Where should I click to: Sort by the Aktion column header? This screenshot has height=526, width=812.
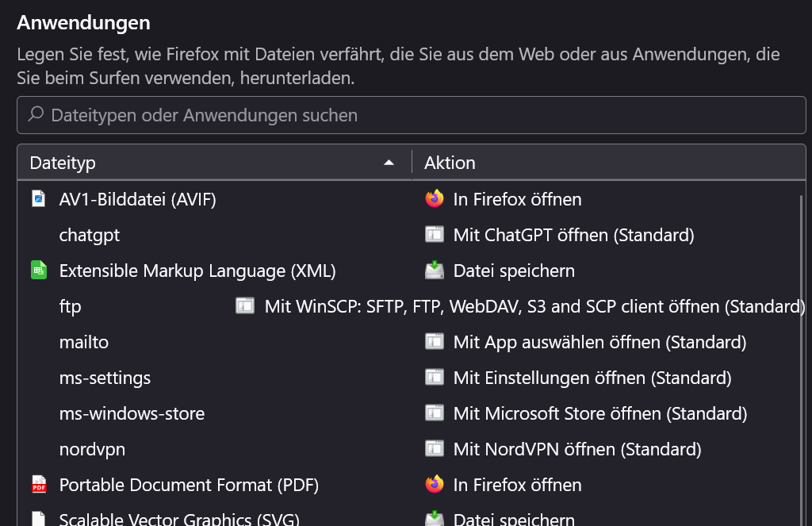pyautogui.click(x=608, y=163)
